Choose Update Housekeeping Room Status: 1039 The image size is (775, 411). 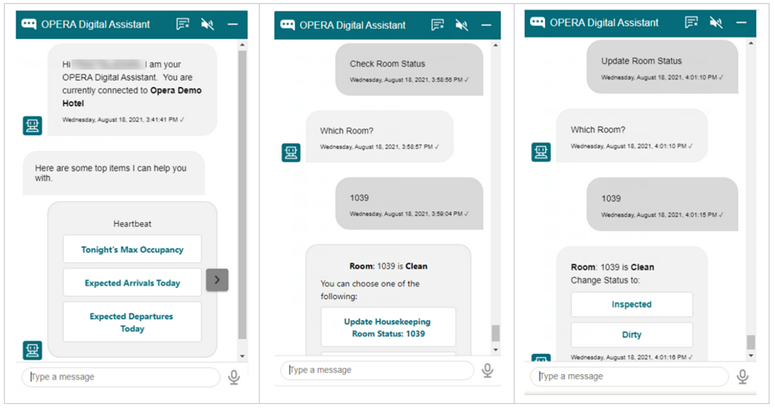click(x=388, y=328)
